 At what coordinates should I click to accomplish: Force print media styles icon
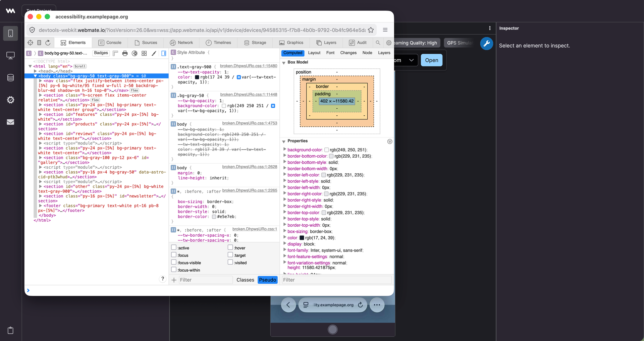click(x=125, y=53)
